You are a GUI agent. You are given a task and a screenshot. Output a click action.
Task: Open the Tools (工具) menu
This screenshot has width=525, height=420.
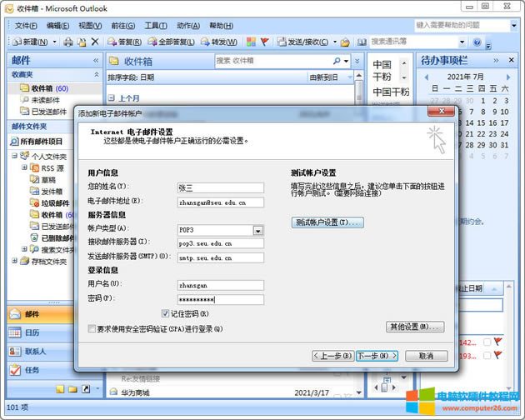[156, 26]
